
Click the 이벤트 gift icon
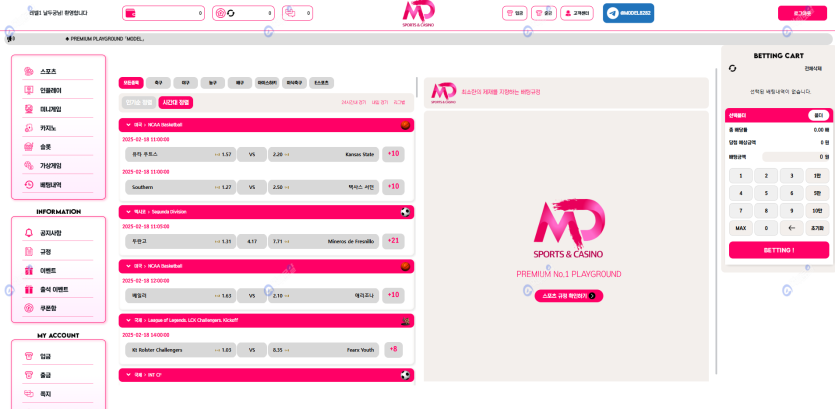pyautogui.click(x=29, y=271)
